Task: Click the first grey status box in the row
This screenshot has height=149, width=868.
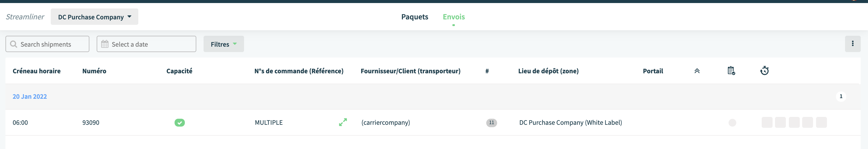Action: click(x=767, y=122)
